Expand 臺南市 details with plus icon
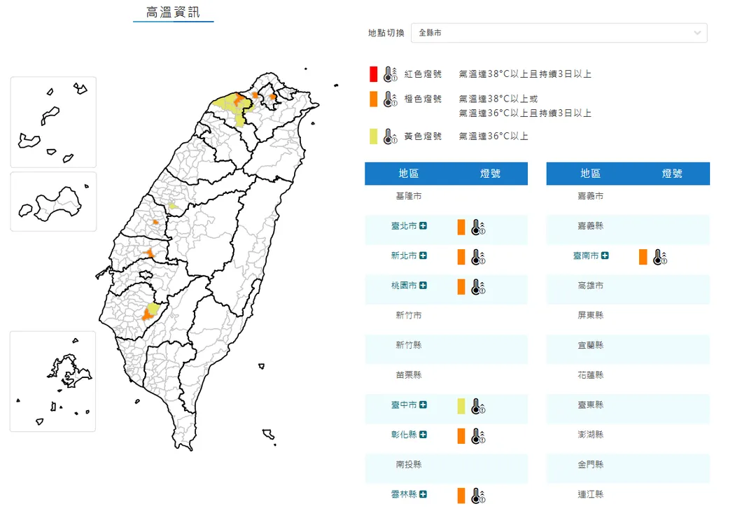Screen dimensions: 756x532 [x=605, y=255]
